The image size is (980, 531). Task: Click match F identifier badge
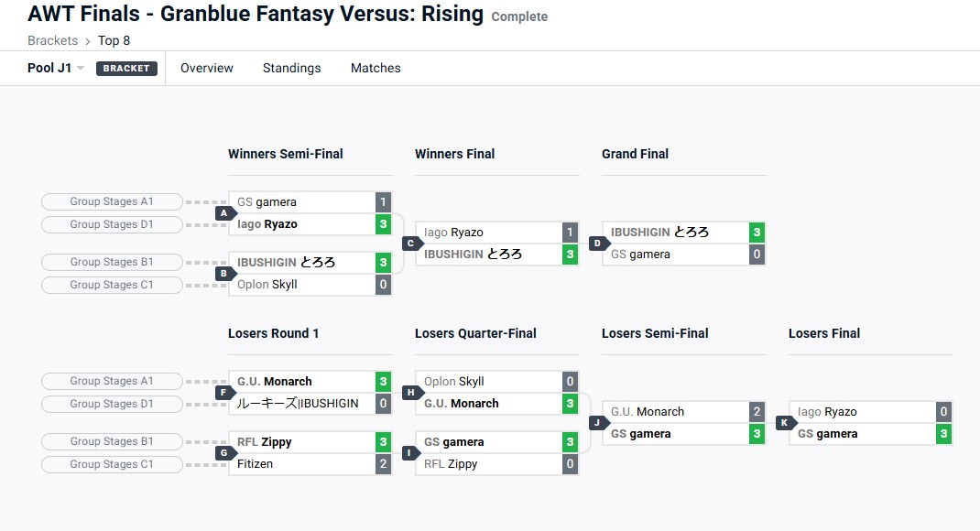(223, 393)
